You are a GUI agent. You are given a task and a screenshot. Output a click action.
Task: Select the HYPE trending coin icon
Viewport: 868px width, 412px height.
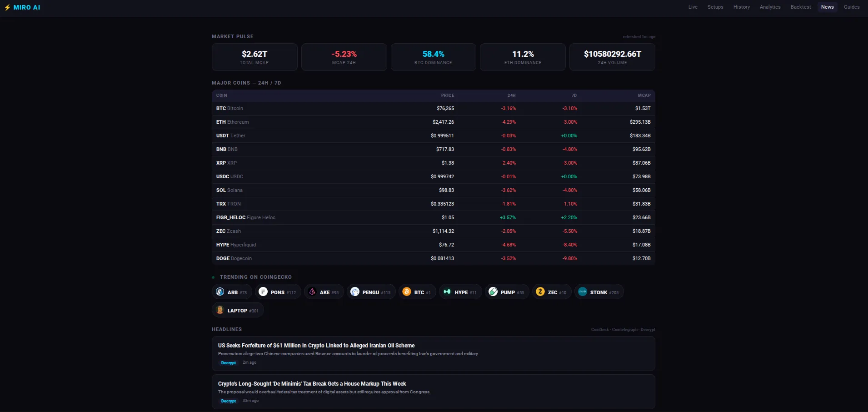point(447,292)
